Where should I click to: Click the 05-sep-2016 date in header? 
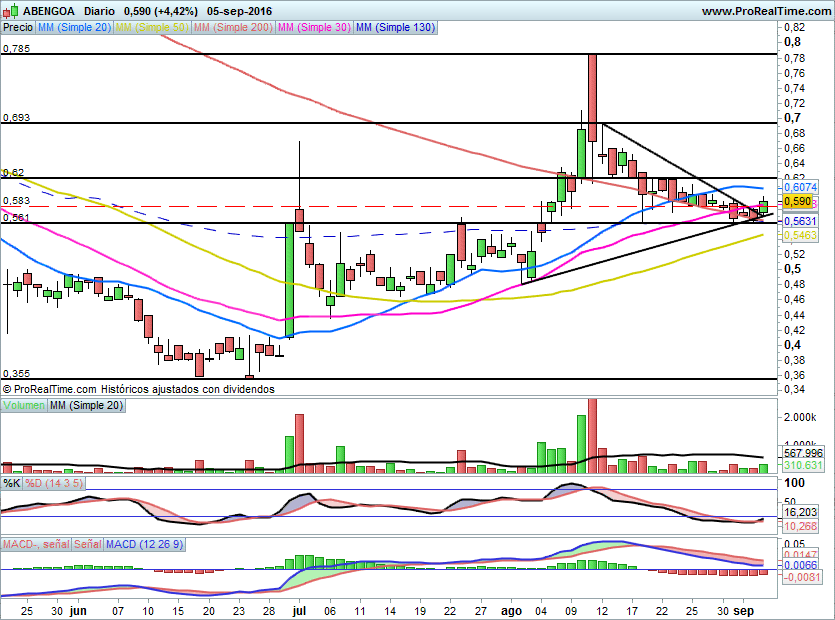click(x=239, y=11)
